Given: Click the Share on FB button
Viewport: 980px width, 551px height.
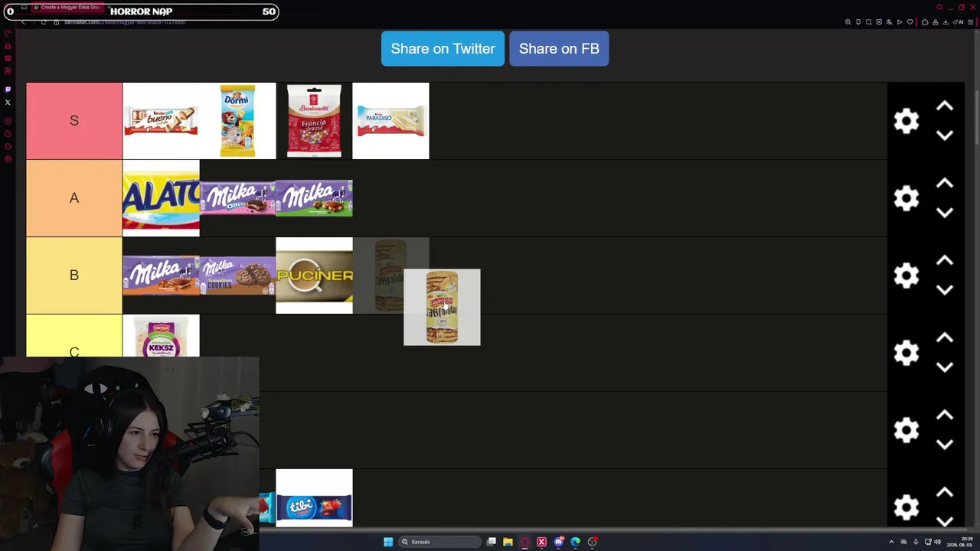Looking at the screenshot, I should [559, 48].
